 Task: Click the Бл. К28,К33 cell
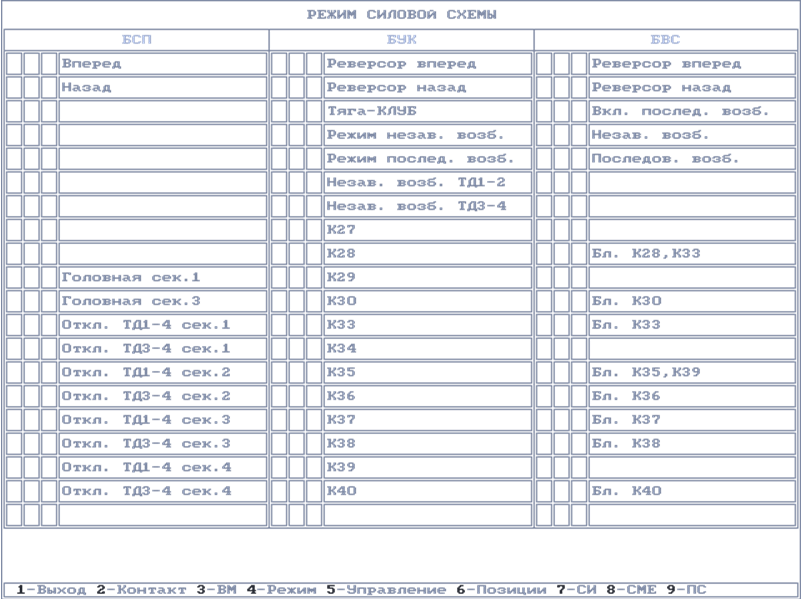click(x=692, y=254)
